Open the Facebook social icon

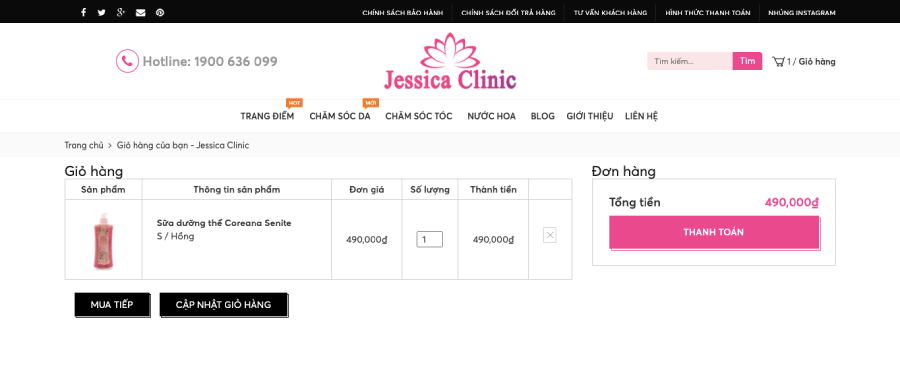83,12
